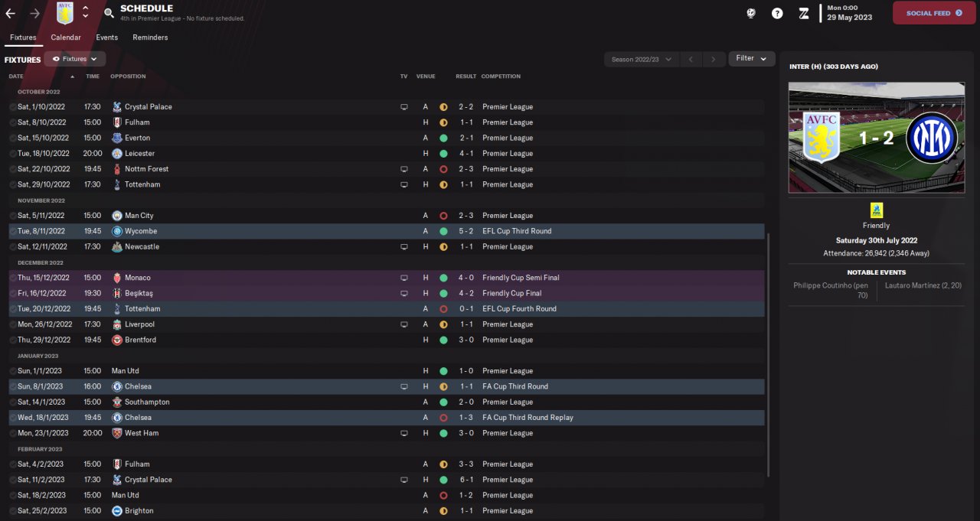Switch to the Calendar tab
The width and height of the screenshot is (980, 521).
(66, 37)
